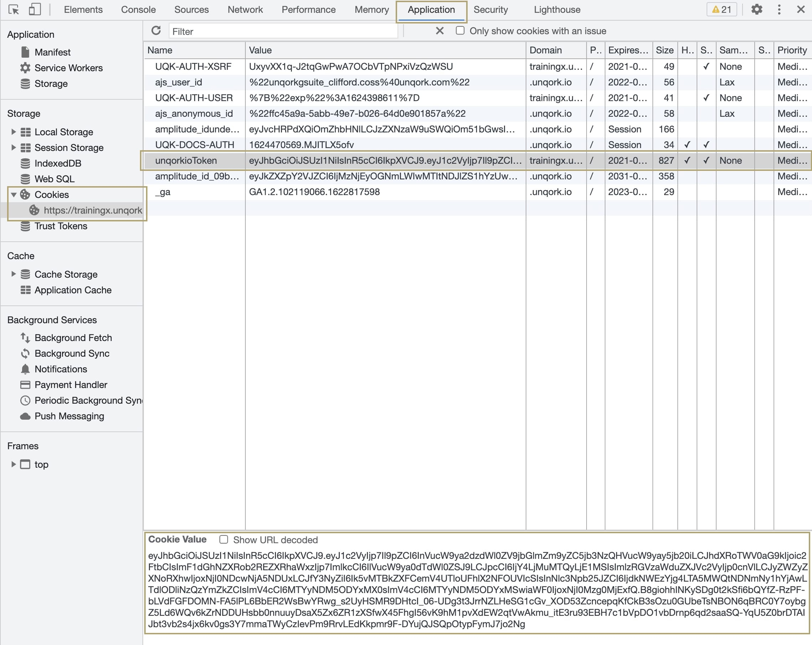This screenshot has width=812, height=645.
Task: Close the DevTools panel
Action: [801, 9]
